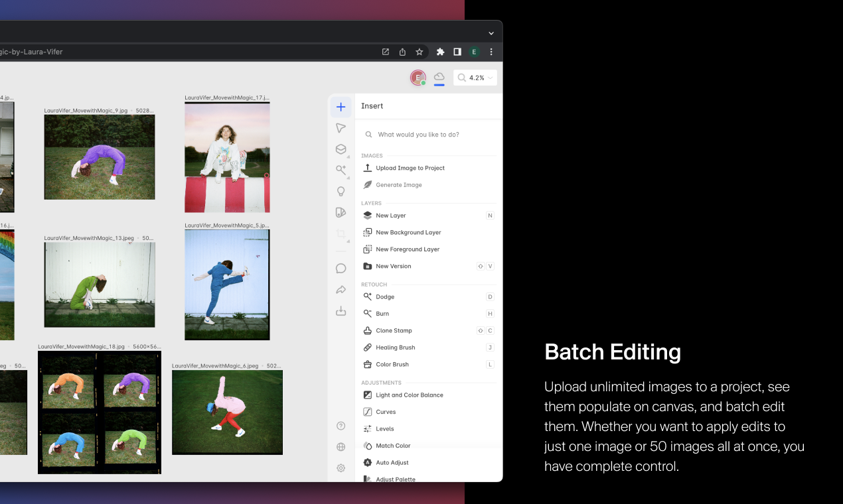This screenshot has width=843, height=504.
Task: Bookmark page with star icon
Action: pos(420,52)
